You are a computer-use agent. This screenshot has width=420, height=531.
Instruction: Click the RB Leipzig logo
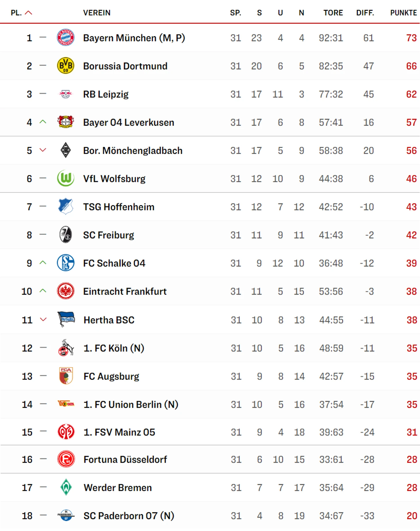tap(66, 94)
